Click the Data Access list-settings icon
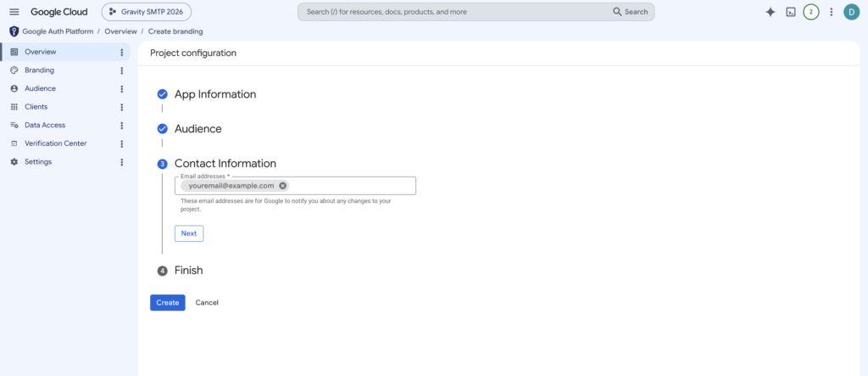This screenshot has width=868, height=376. click(14, 126)
